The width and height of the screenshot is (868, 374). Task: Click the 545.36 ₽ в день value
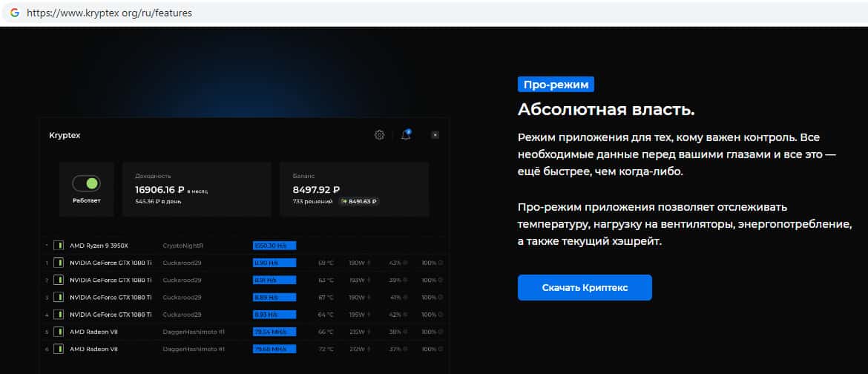coord(158,201)
